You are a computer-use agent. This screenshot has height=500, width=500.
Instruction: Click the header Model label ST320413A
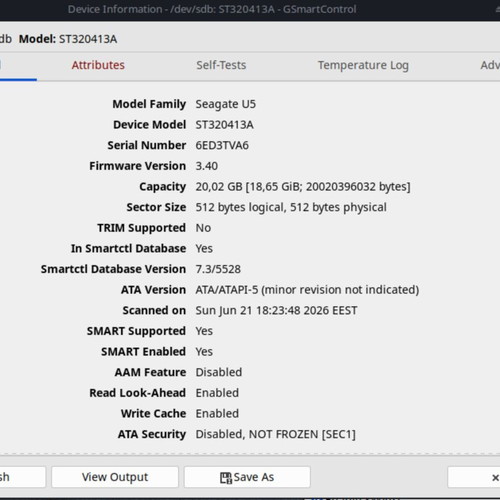click(88, 39)
